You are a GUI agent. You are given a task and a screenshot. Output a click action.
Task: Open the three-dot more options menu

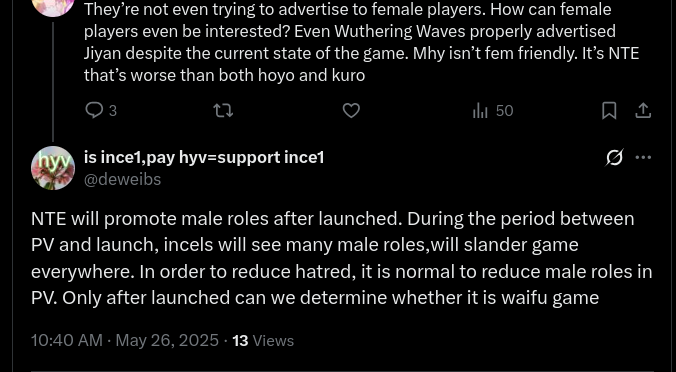(x=643, y=157)
